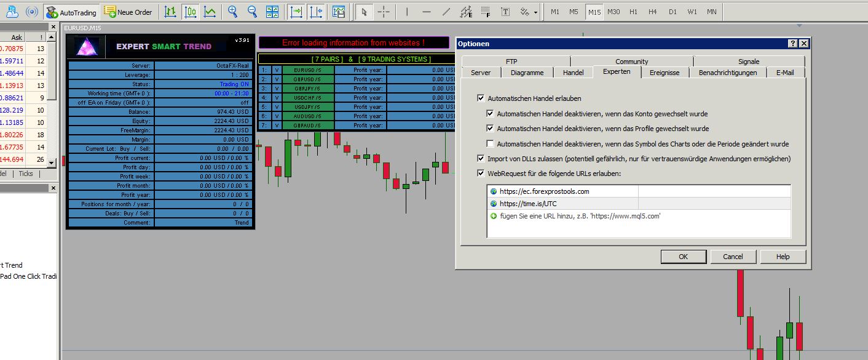The image size is (868, 360).
Task: Zoom out on the chart
Action: (252, 12)
